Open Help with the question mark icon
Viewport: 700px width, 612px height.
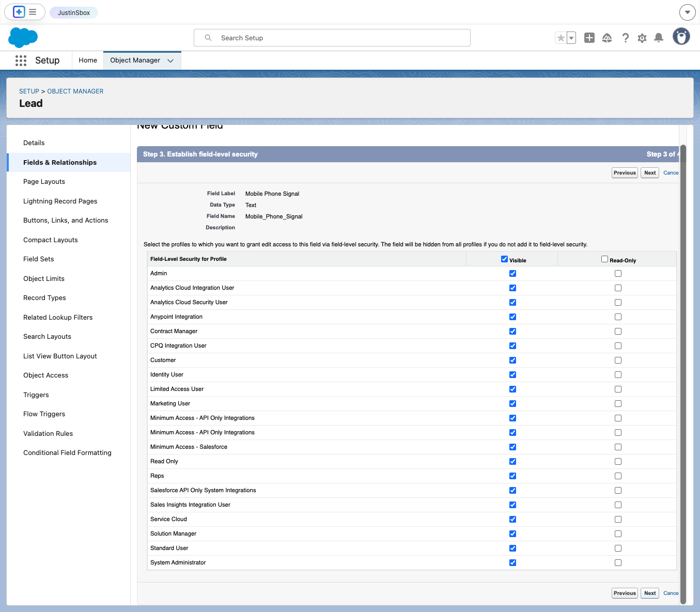(x=625, y=38)
